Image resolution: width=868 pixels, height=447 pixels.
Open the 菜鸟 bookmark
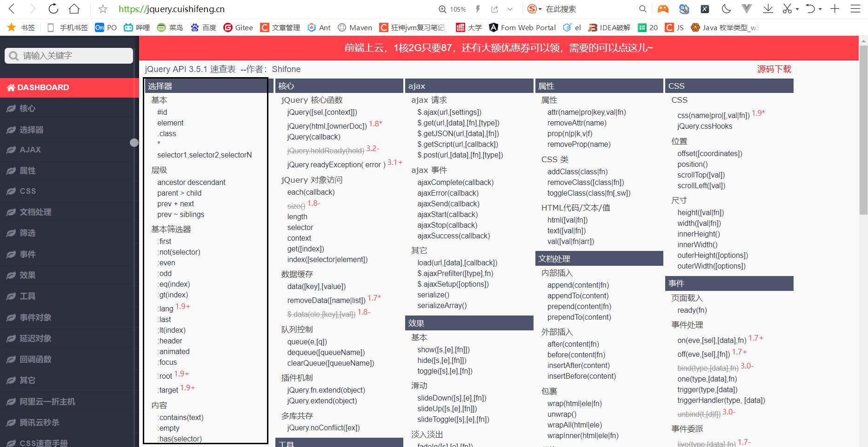(170, 27)
